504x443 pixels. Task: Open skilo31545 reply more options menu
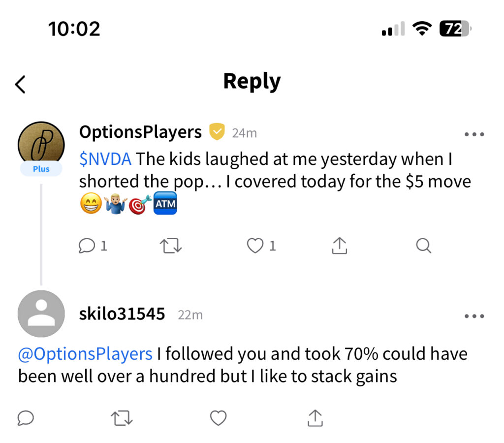pos(474,316)
